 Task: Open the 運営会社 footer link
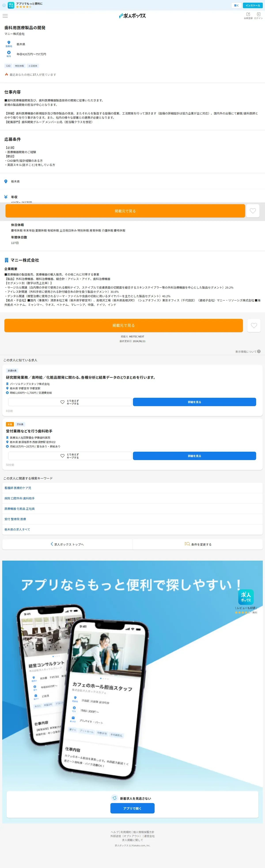click(149, 836)
